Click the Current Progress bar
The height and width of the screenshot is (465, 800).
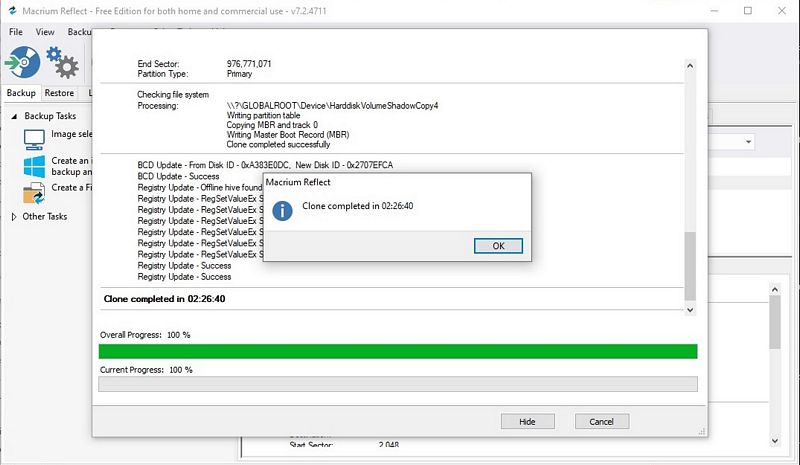click(x=398, y=384)
